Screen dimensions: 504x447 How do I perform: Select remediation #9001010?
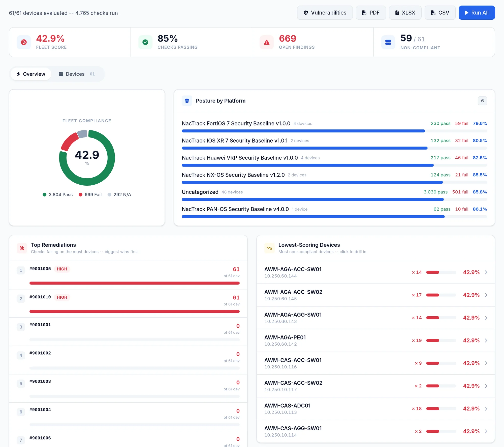[x=128, y=303]
